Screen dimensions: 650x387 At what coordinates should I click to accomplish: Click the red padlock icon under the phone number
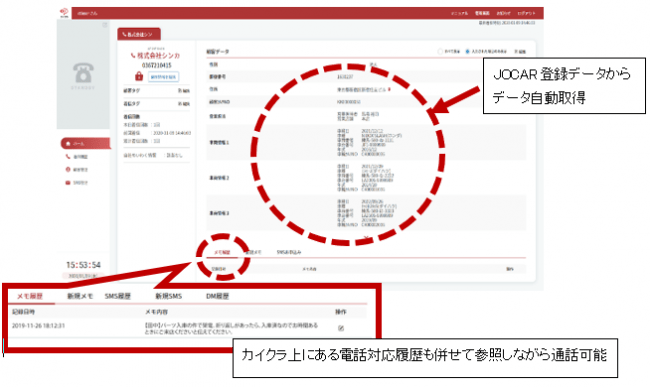point(139,76)
